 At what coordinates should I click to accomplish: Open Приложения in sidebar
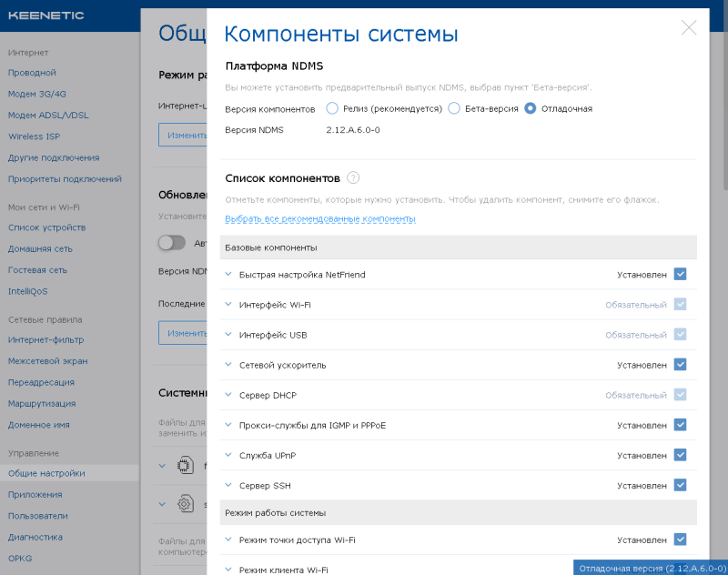click(35, 495)
